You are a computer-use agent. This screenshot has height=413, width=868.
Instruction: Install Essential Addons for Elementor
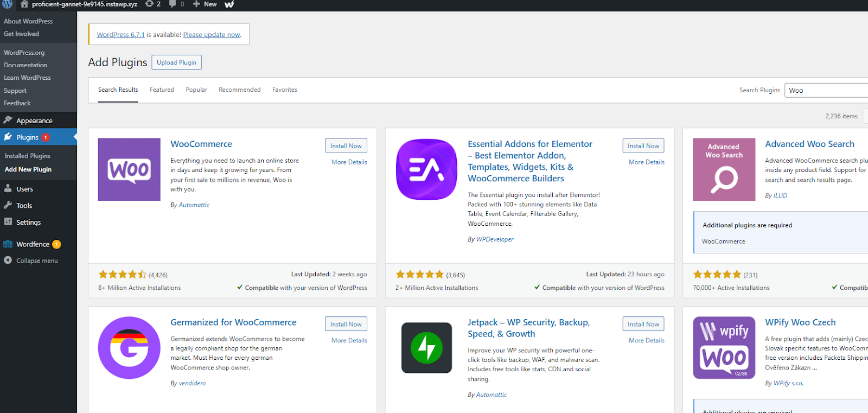click(x=643, y=145)
